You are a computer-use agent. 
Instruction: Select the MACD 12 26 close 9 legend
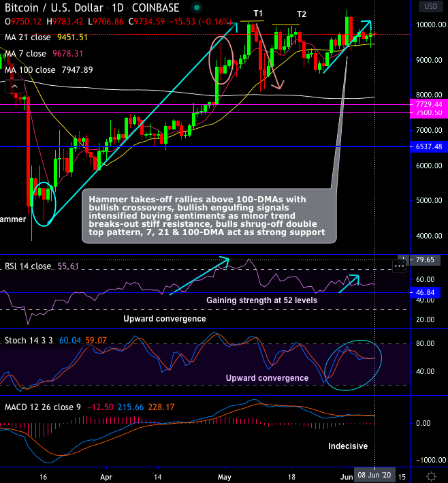42,407
